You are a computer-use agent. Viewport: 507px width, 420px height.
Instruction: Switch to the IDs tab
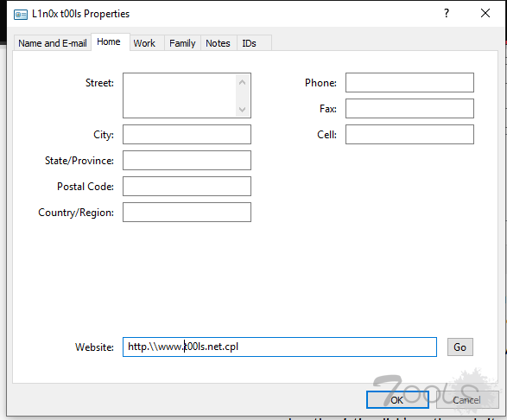tap(249, 43)
